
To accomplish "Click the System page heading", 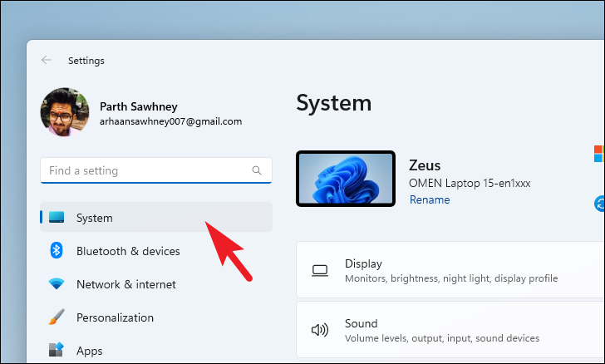I will point(334,103).
